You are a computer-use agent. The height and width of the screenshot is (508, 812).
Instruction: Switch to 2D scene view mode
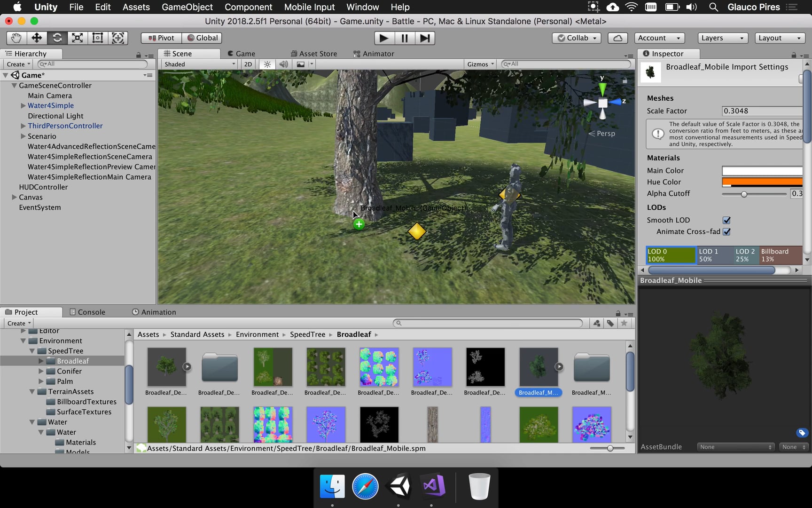tap(248, 64)
